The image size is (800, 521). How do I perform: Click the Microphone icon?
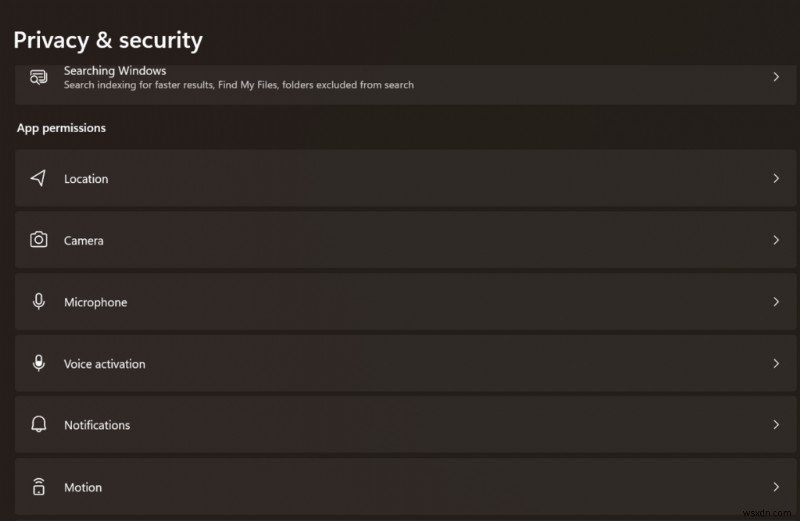(x=38, y=301)
